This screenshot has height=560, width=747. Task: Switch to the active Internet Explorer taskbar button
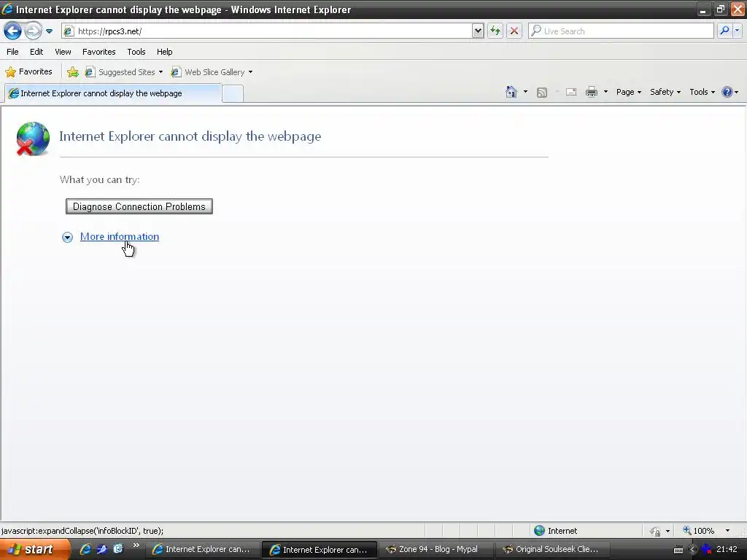pos(320,550)
